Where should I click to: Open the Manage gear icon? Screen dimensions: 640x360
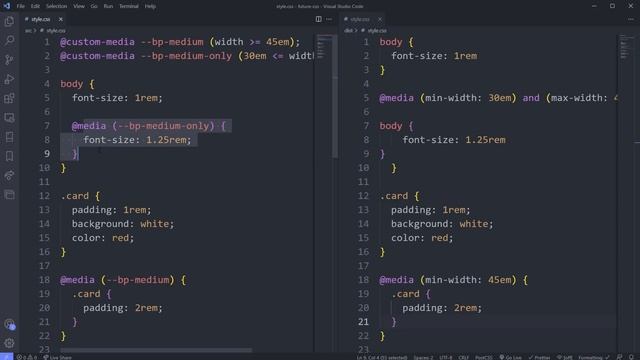click(9, 343)
